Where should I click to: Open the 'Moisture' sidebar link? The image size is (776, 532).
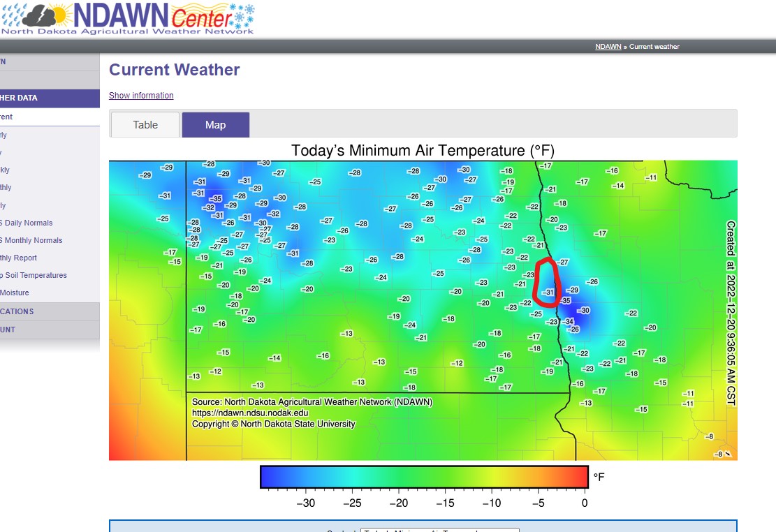(x=15, y=293)
